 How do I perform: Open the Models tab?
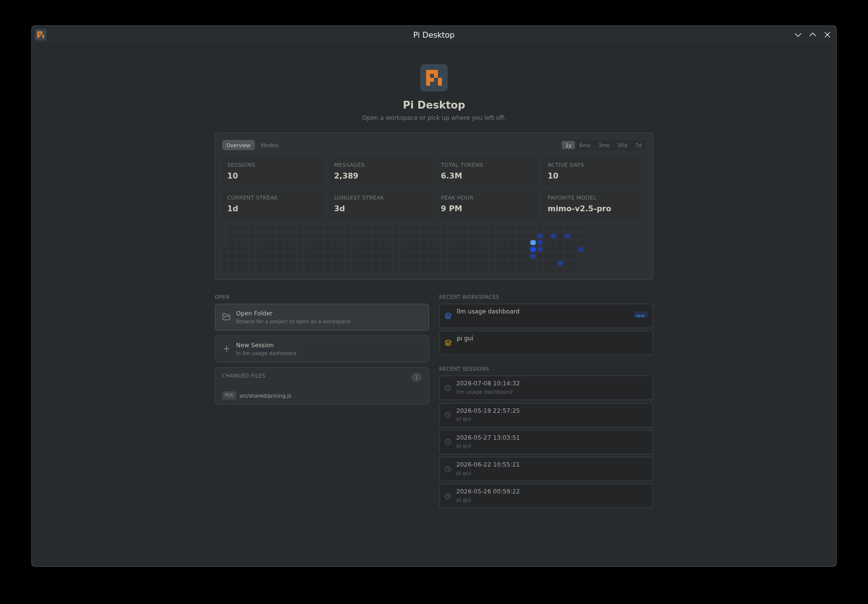(270, 145)
